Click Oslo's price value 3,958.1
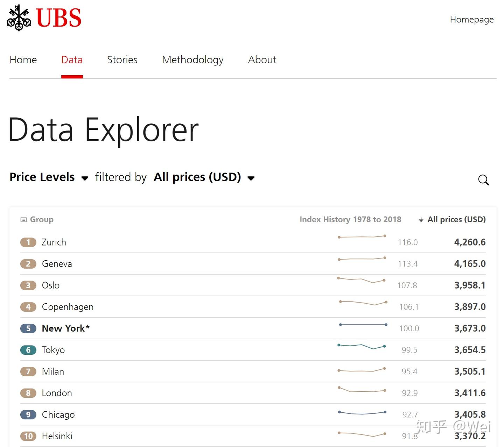Image resolution: width=504 pixels, height=447 pixels. click(470, 285)
